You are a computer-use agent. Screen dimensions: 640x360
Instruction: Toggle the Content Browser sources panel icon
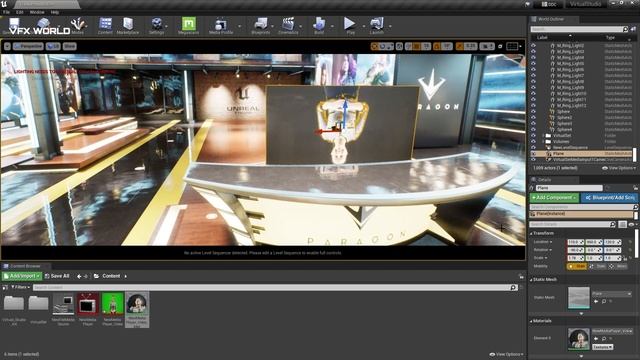tap(5, 287)
